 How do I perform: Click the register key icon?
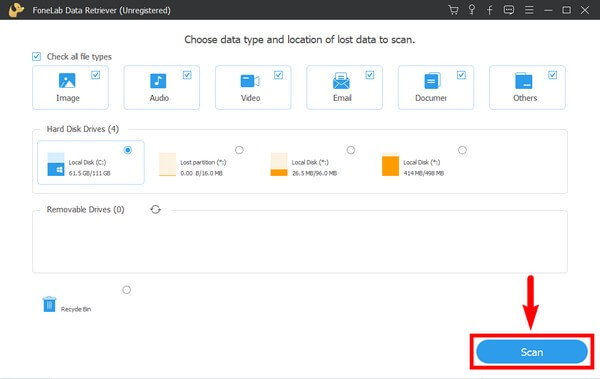472,10
